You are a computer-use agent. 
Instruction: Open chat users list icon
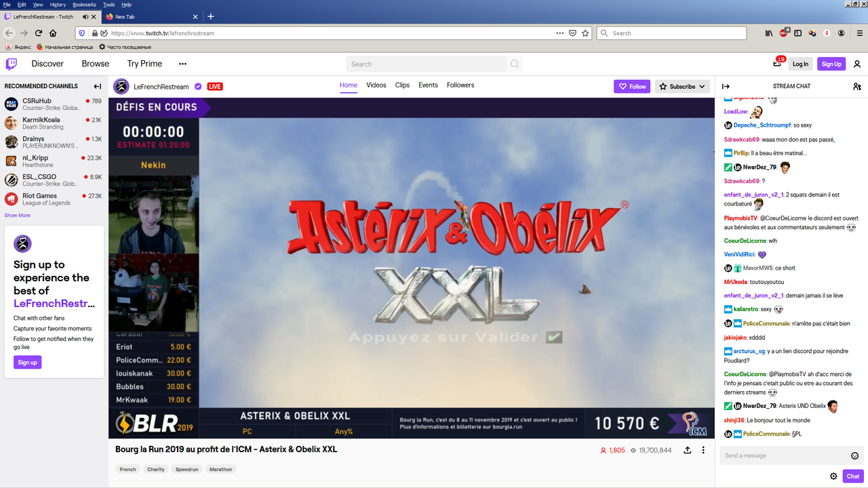[x=856, y=86]
